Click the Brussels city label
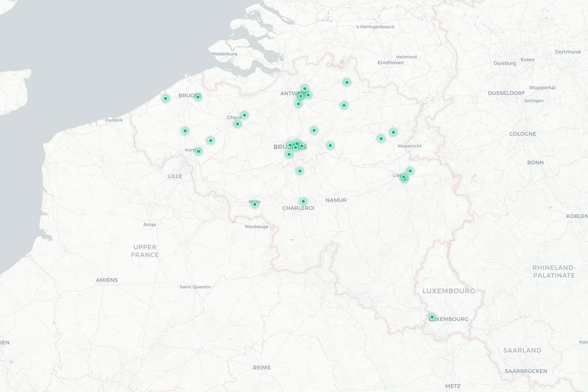Screen dimensions: 588x392 [x=290, y=147]
